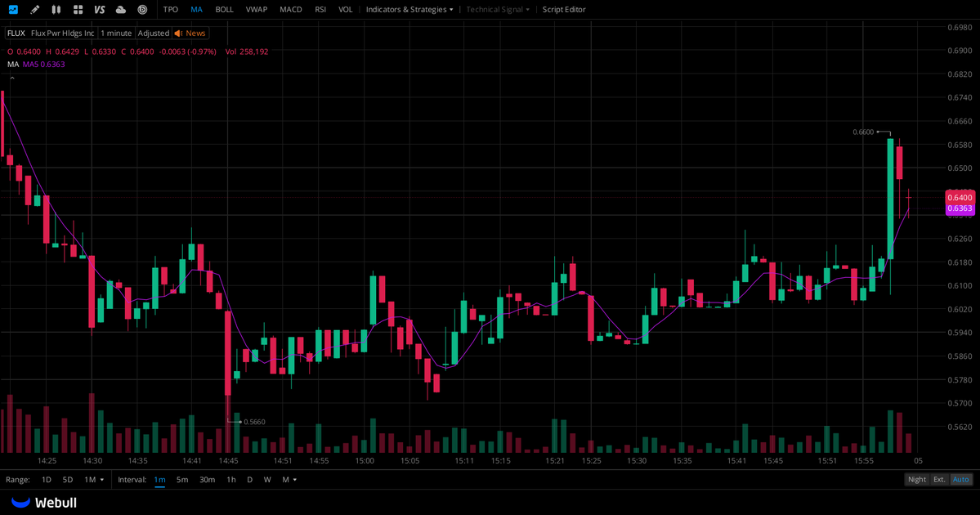Open the multi-chart grid layout icon
Screen dimensions: 980x515
point(78,9)
